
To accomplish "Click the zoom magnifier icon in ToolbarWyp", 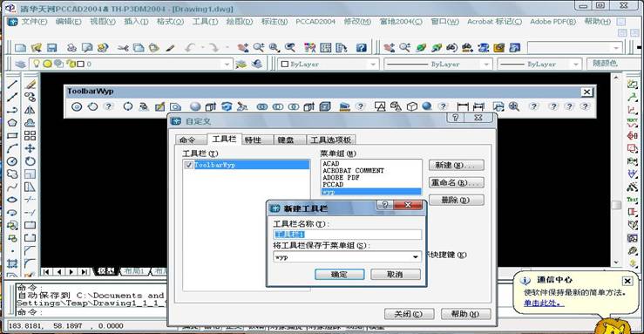I will [514, 106].
